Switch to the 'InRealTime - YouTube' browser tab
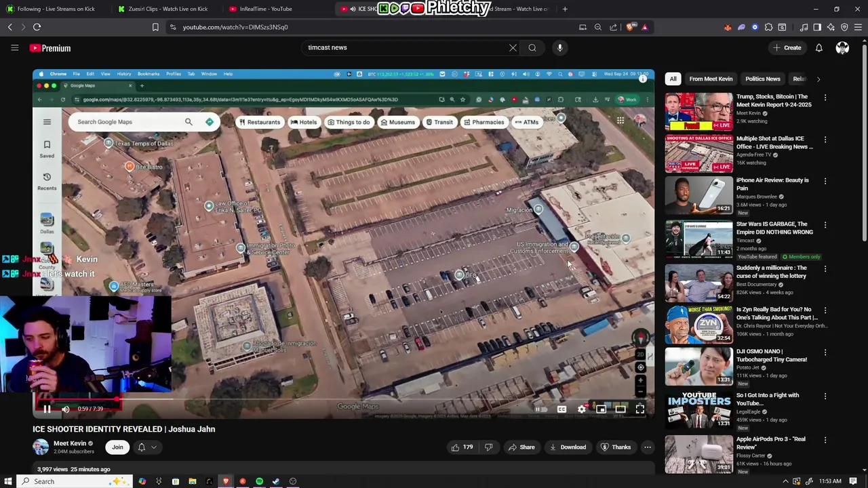868x488 pixels. [x=266, y=9]
